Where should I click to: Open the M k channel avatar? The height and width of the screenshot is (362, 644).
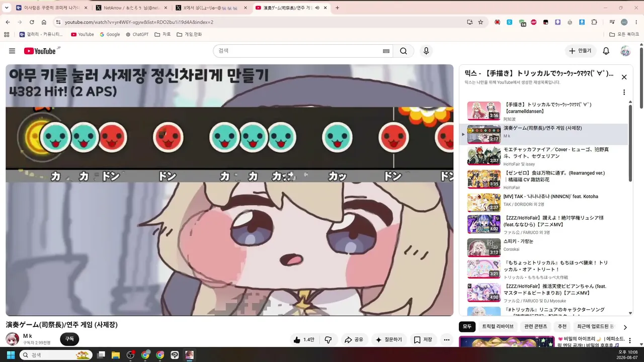(13, 339)
